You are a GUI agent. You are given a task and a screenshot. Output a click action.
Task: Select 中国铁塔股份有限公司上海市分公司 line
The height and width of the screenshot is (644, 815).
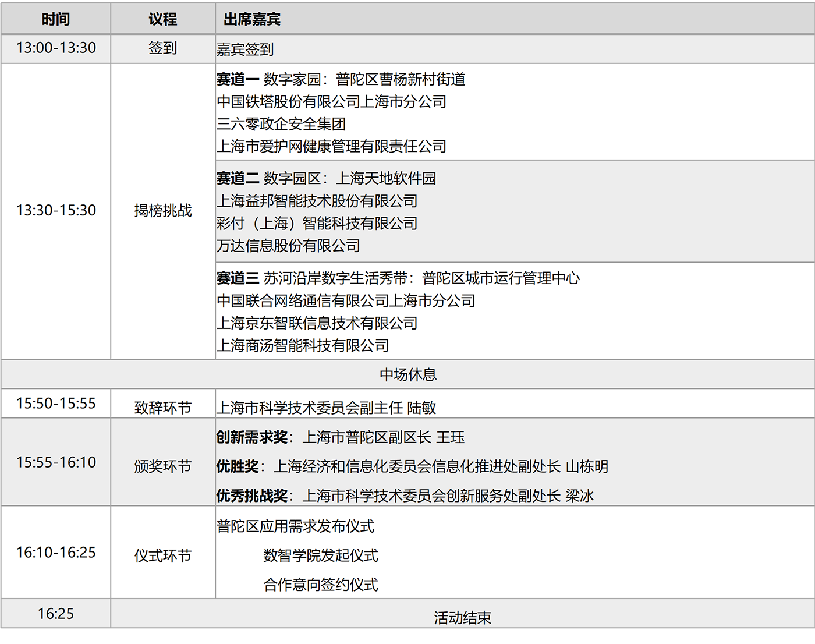(332, 101)
